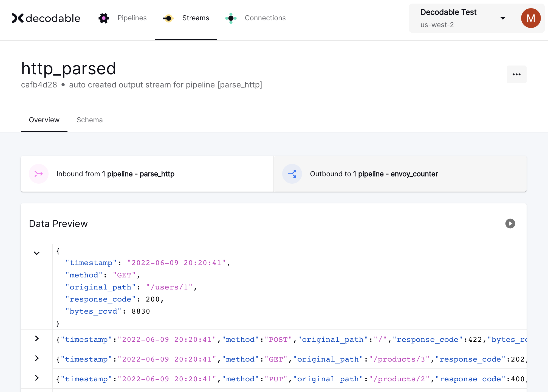Open Connections via its node icon

pyautogui.click(x=231, y=18)
